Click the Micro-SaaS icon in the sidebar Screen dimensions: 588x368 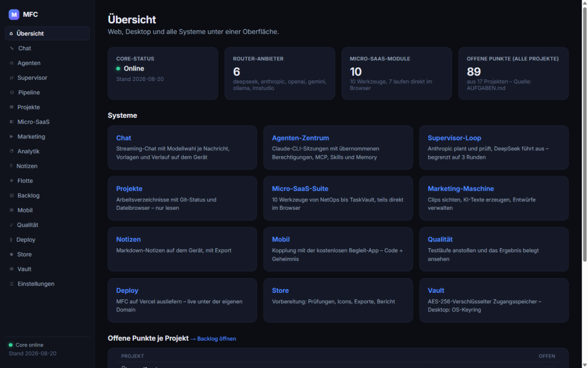pyautogui.click(x=12, y=121)
